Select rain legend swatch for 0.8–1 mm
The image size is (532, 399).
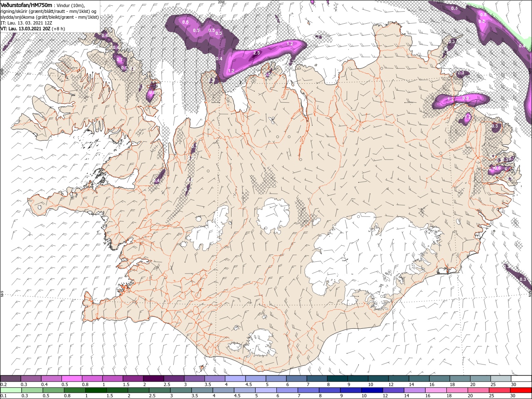74,391
